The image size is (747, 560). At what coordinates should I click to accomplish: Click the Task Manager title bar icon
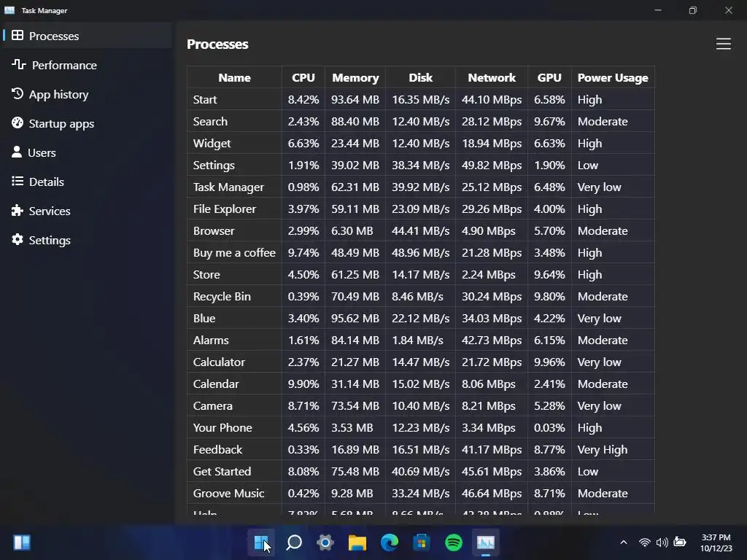point(9,10)
